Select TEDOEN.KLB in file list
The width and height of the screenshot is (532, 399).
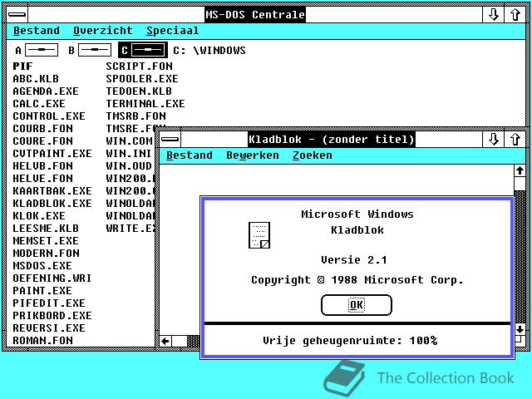point(139,91)
